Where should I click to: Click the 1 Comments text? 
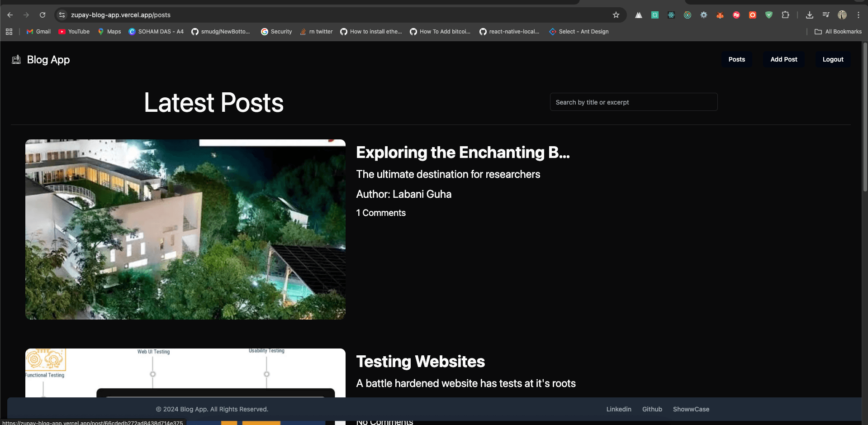click(x=381, y=213)
